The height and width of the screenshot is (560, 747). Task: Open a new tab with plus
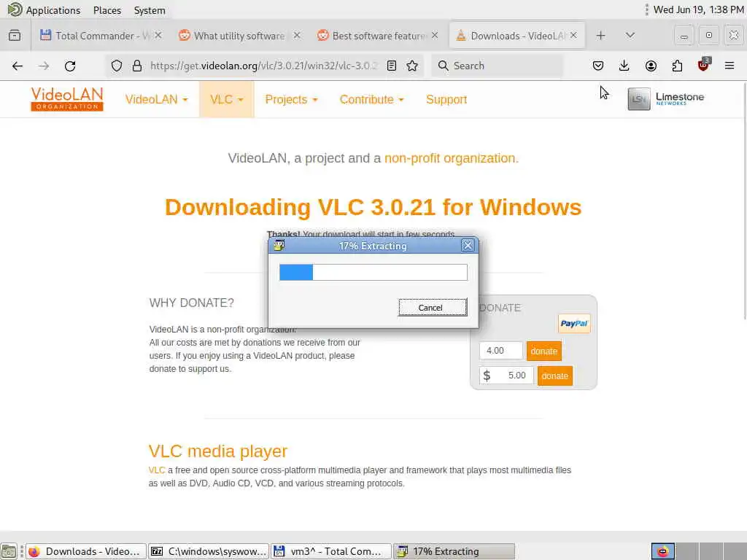click(601, 35)
